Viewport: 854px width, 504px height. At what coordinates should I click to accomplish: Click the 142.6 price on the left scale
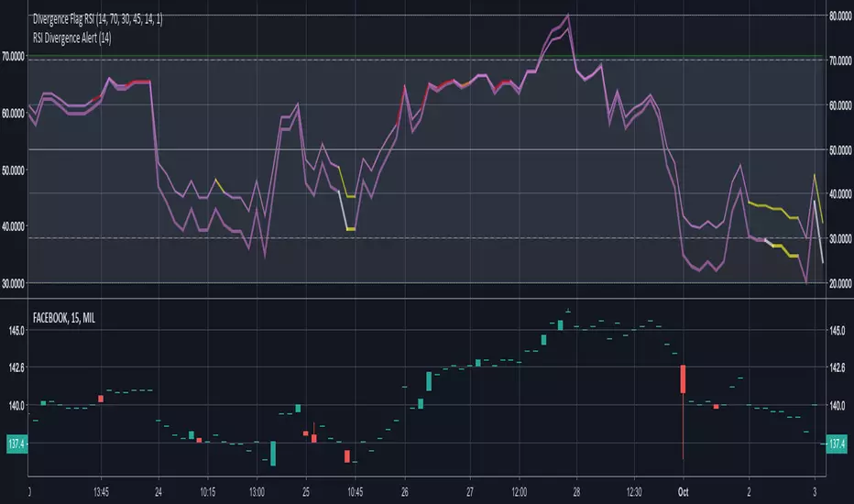pyautogui.click(x=16, y=367)
